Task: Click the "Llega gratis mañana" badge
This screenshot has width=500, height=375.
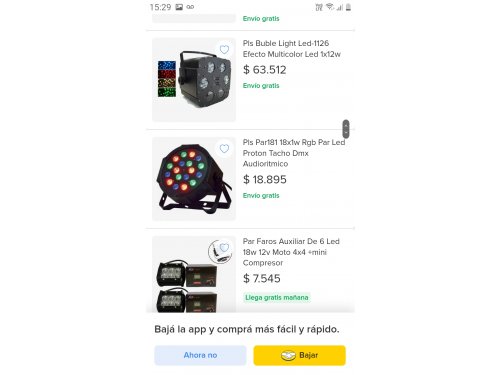Action: 277,297
